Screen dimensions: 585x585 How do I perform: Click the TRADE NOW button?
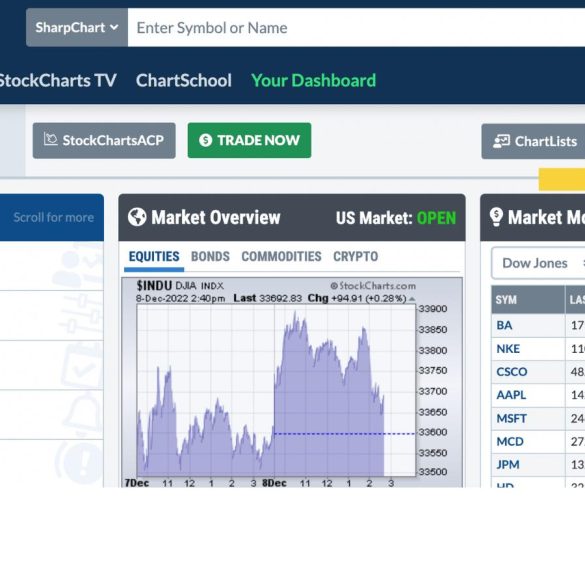coord(249,140)
